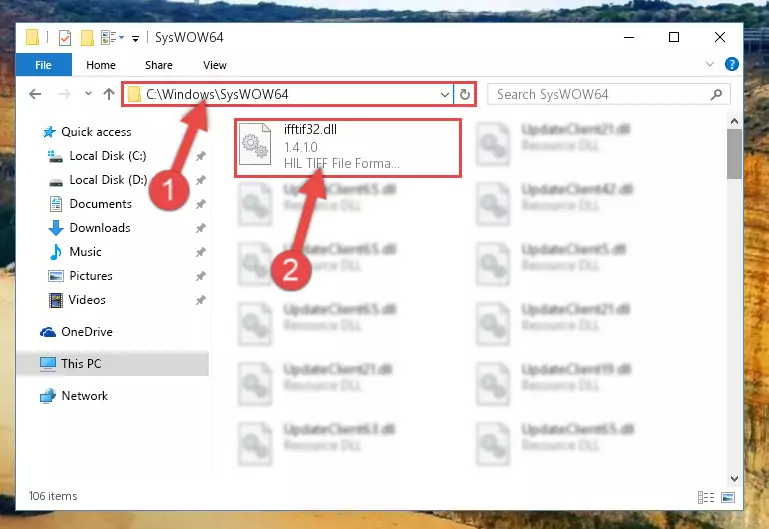Viewport: 769px width, 529px height.
Task: Click the Properties quick access toolbar icon
Action: [65, 37]
